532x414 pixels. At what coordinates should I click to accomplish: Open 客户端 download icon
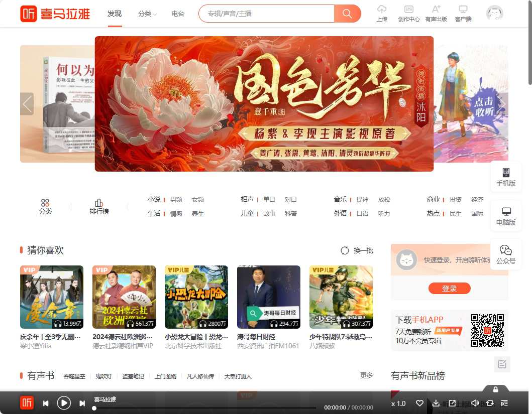click(463, 14)
